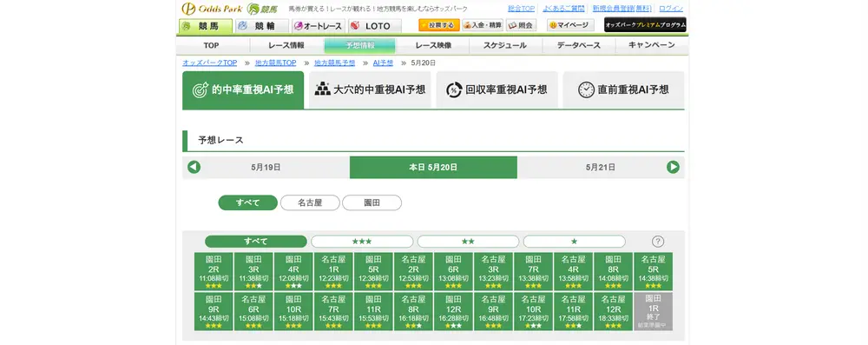Select the 競馬 horse racing tab
Image resolution: width=868 pixels, height=345 pixels.
pos(206,26)
